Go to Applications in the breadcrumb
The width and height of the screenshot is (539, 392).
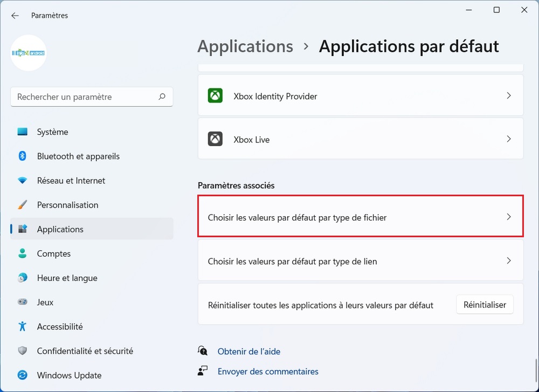pyautogui.click(x=245, y=47)
